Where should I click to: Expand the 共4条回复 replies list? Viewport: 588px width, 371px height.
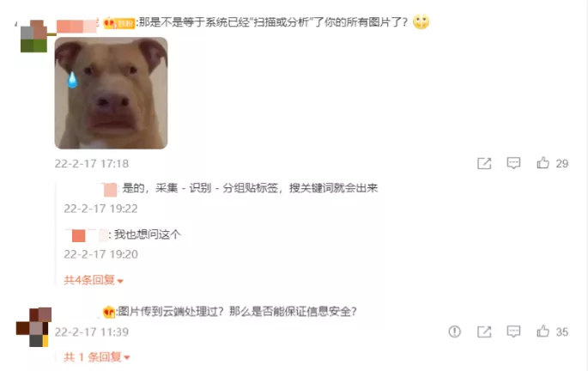[x=94, y=280]
